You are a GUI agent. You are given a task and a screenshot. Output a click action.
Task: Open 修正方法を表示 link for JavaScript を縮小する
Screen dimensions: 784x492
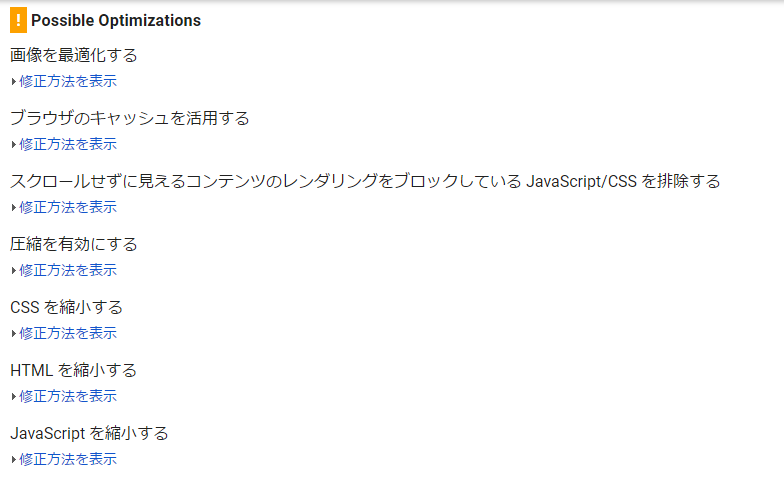pos(68,459)
